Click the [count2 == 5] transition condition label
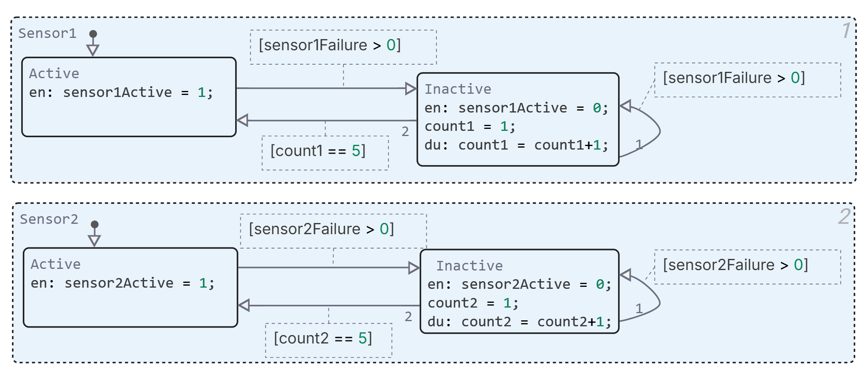Image resolution: width=868 pixels, height=373 pixels. tap(323, 339)
